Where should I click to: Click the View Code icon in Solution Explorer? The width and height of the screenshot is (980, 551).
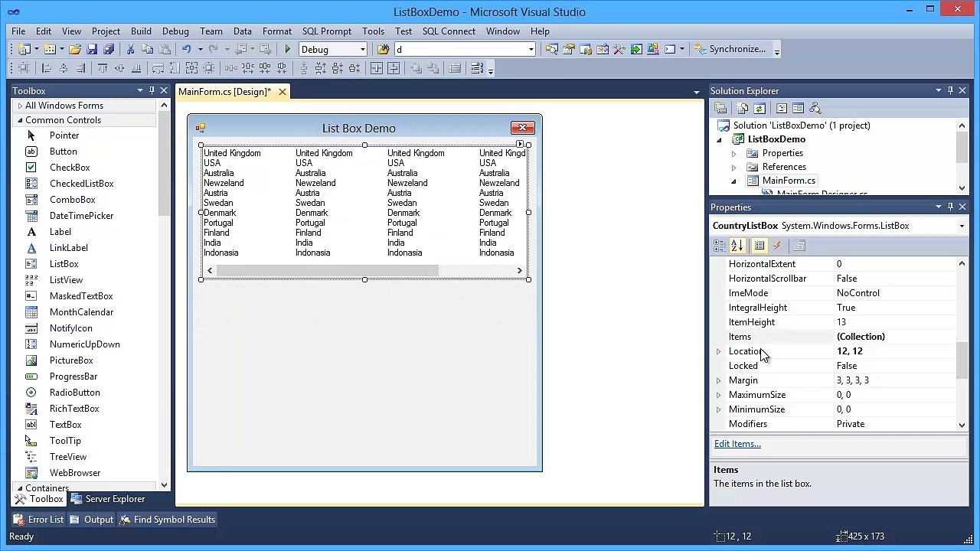[x=782, y=109]
